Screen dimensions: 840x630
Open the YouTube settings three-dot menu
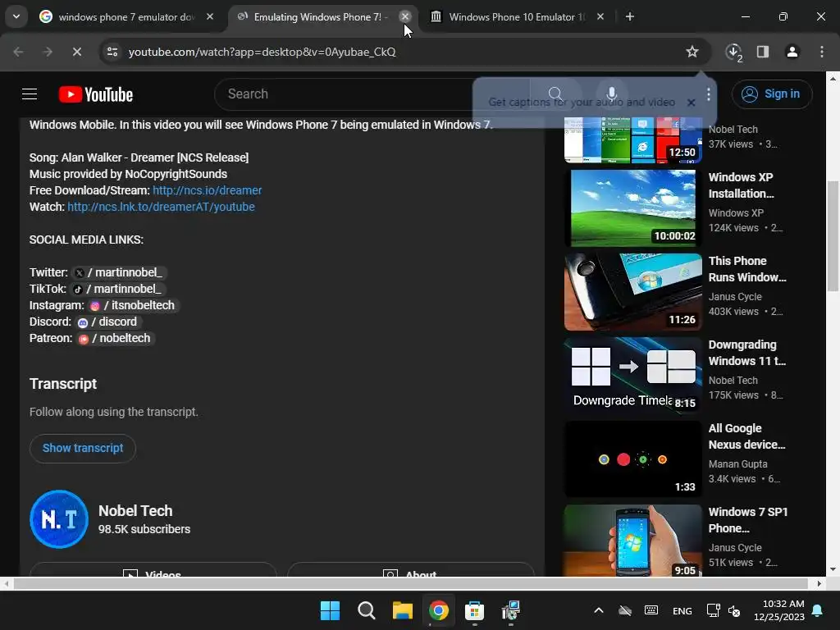coord(708,94)
